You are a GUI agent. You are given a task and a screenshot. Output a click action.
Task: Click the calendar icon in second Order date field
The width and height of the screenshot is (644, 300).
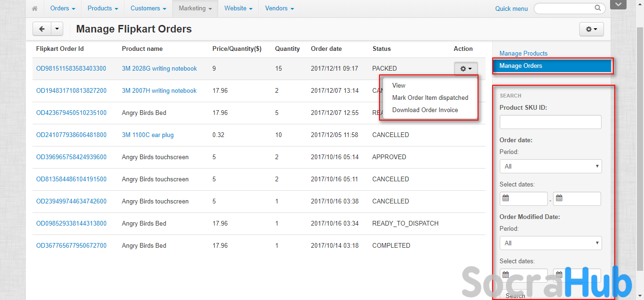(x=559, y=198)
